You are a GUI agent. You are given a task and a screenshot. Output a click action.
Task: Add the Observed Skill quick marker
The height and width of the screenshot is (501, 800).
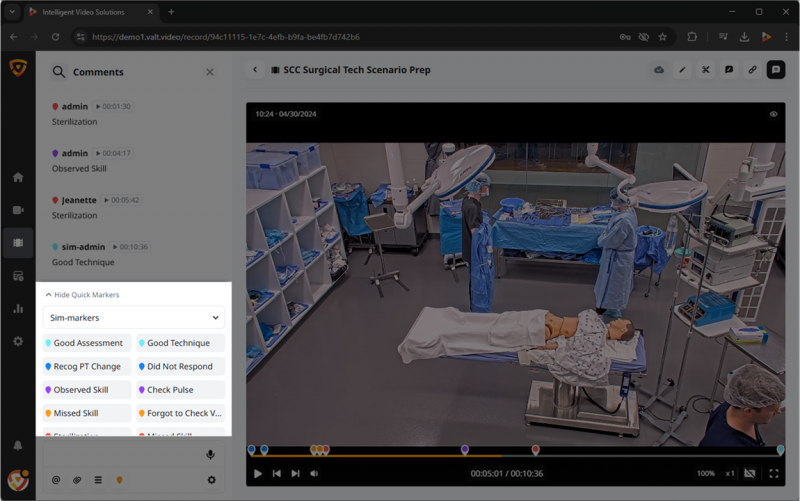pos(87,390)
